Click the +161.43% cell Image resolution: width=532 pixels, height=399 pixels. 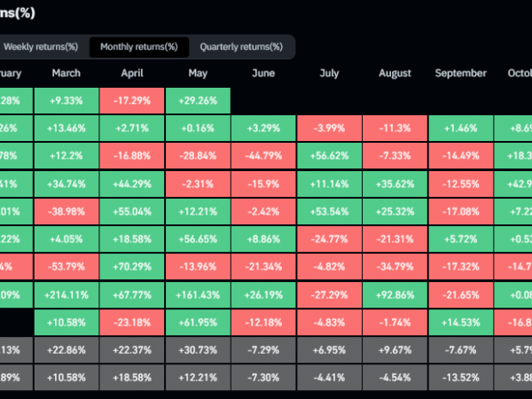point(198,295)
